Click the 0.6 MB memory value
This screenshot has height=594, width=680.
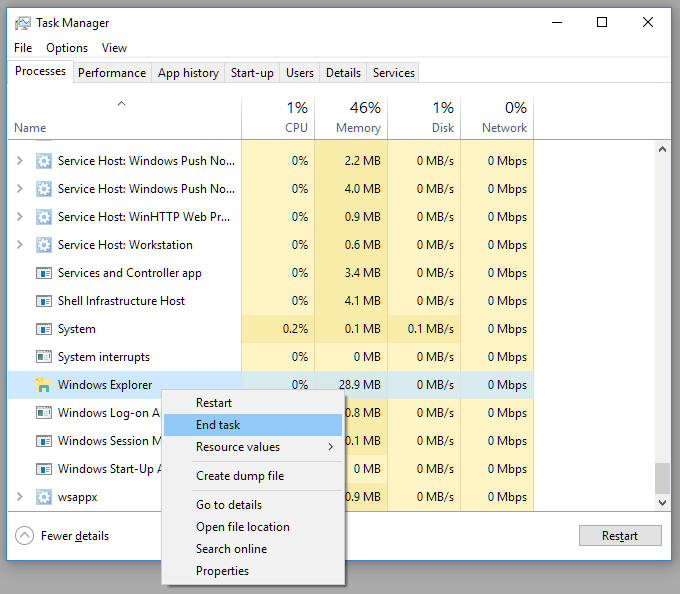(x=363, y=245)
